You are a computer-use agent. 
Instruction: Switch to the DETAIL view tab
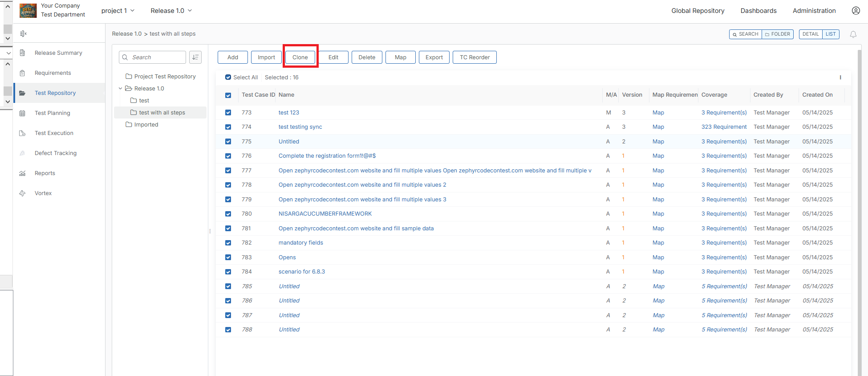pyautogui.click(x=810, y=34)
